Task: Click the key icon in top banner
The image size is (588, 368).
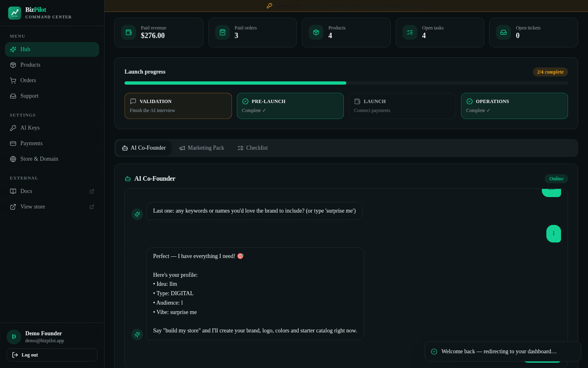Action: click(x=269, y=6)
